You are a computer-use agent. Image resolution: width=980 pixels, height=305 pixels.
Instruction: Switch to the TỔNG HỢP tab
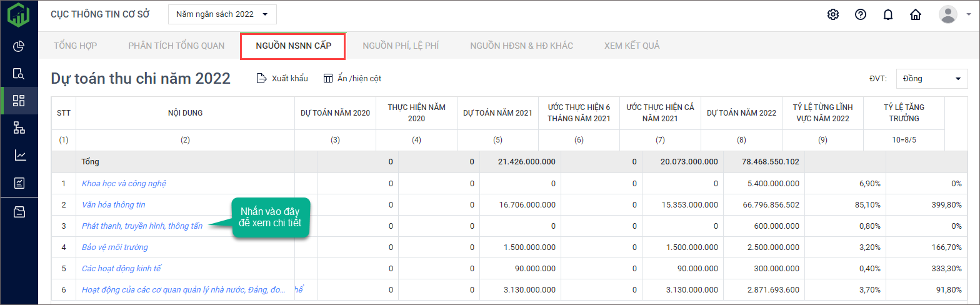[75, 46]
